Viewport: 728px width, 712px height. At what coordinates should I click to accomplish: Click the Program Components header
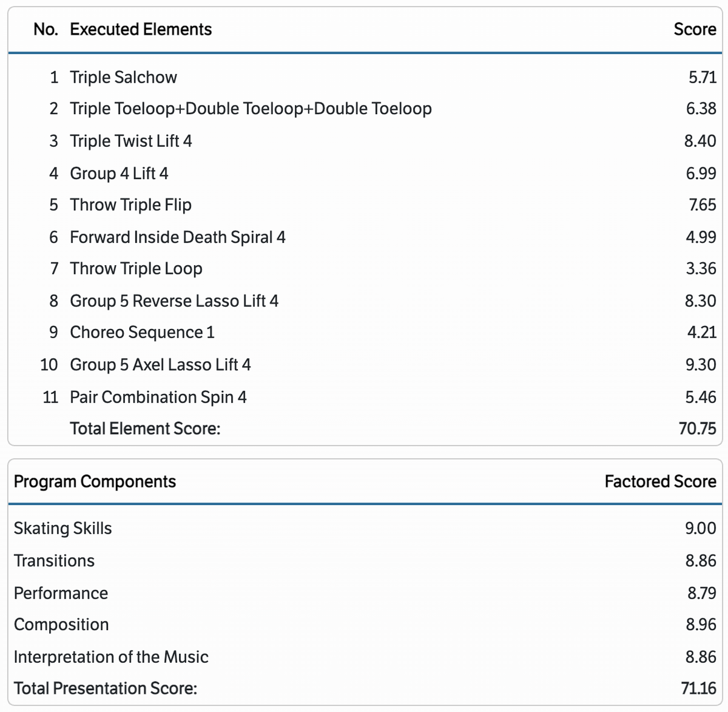coord(95,481)
